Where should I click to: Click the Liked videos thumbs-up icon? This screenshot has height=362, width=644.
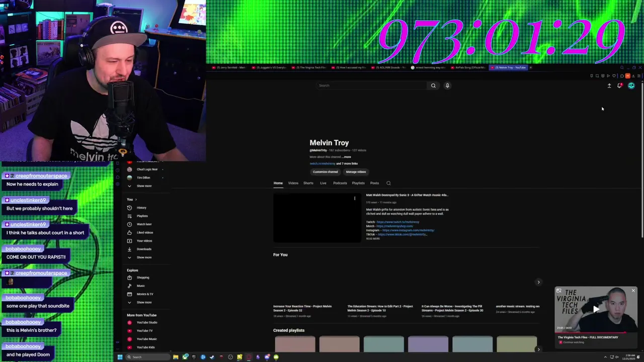tap(129, 232)
